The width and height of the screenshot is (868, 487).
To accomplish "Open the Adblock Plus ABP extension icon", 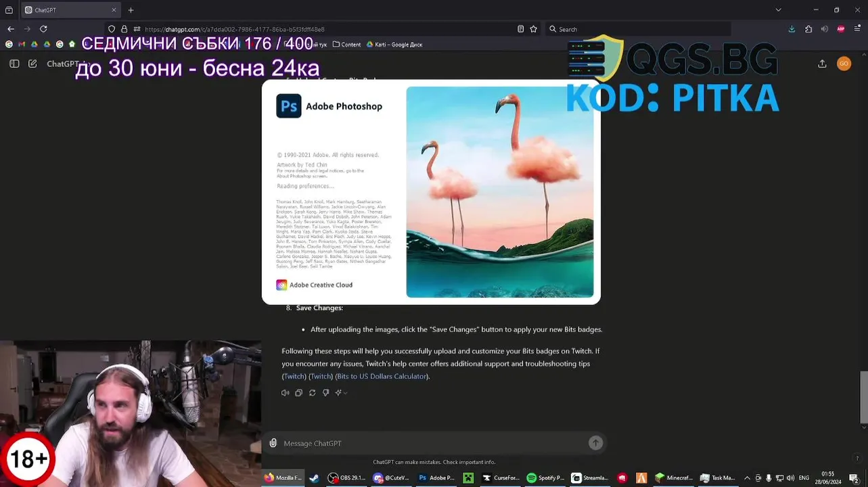I will (841, 29).
